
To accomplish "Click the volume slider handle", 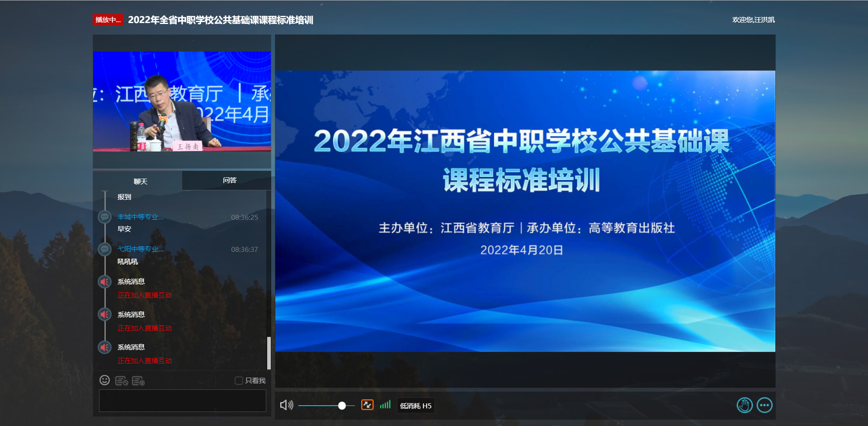I will coord(342,406).
